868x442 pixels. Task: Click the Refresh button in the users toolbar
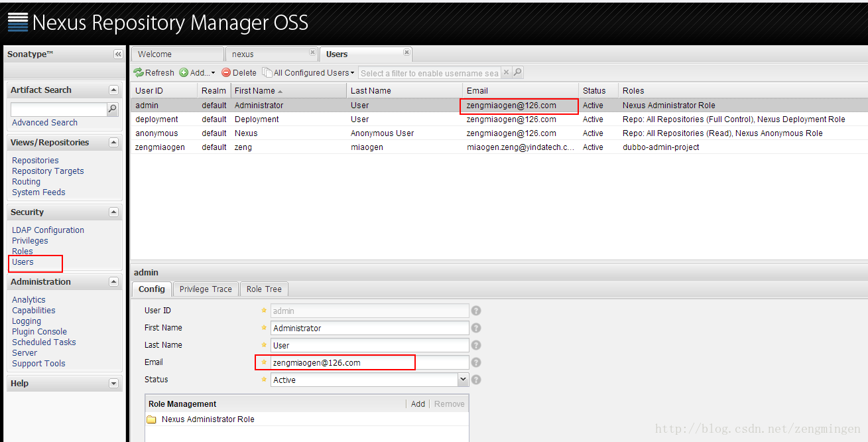click(x=154, y=73)
